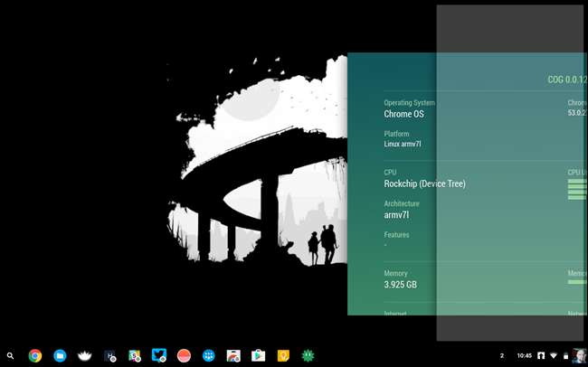This screenshot has height=367, width=588.
Task: Open the blue Twitter bird app
Action: [x=159, y=355]
